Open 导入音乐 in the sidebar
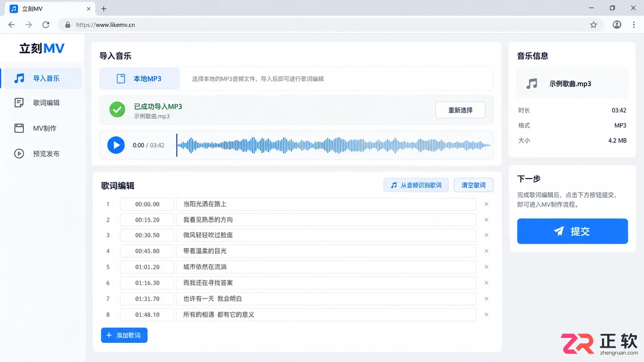 pyautogui.click(x=42, y=79)
